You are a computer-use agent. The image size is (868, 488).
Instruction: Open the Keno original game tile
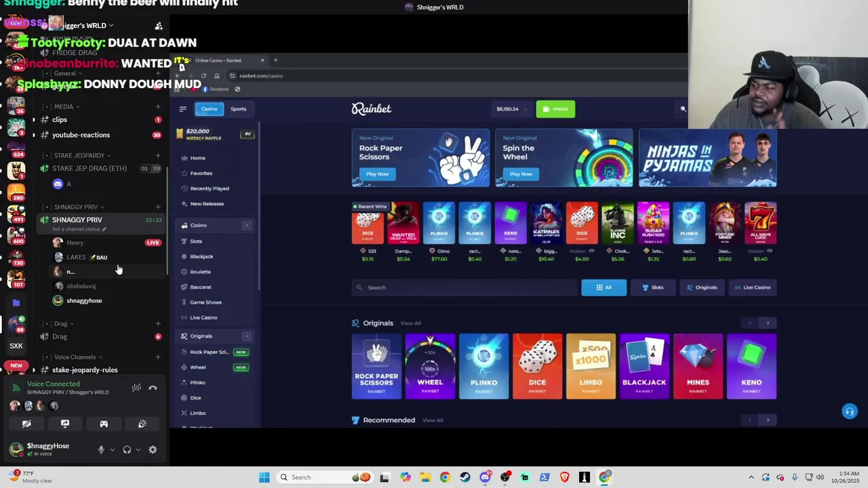[x=751, y=366]
